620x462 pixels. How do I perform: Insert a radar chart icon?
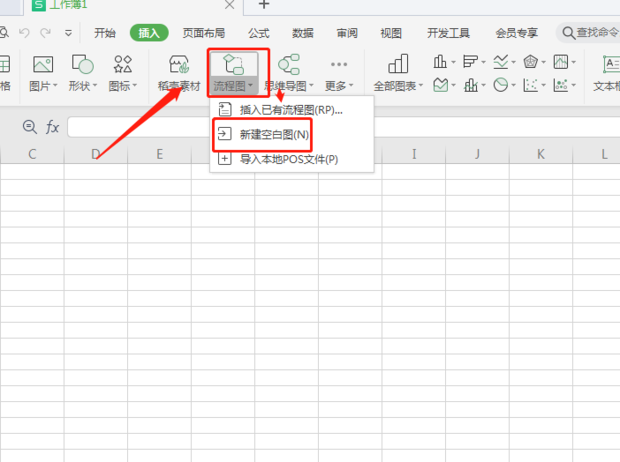[530, 62]
